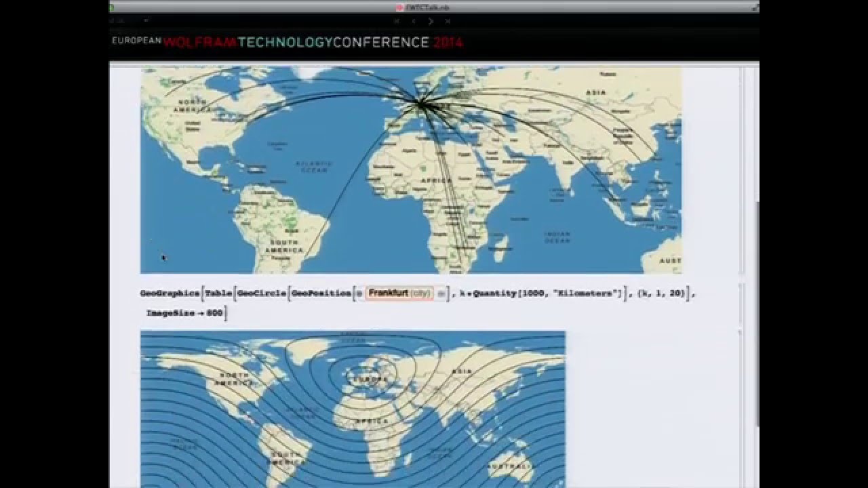The height and width of the screenshot is (488, 868).
Task: Select the cell bracket of the circles map
Action: tap(741, 409)
